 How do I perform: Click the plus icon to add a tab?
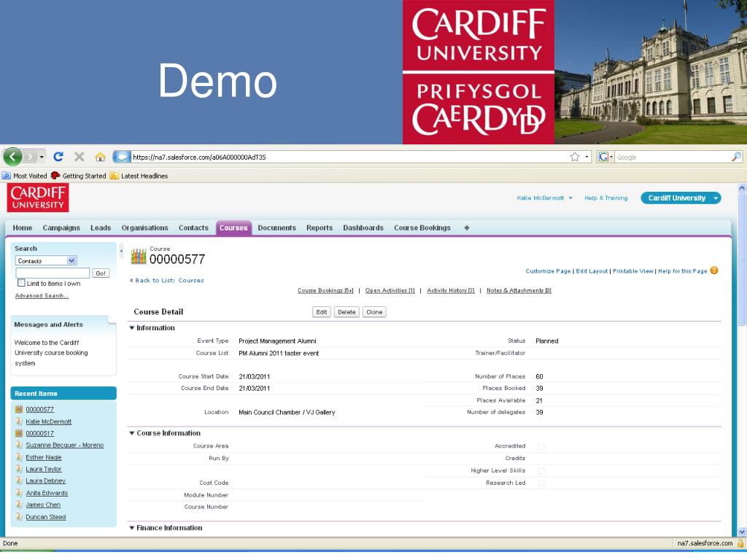(467, 227)
